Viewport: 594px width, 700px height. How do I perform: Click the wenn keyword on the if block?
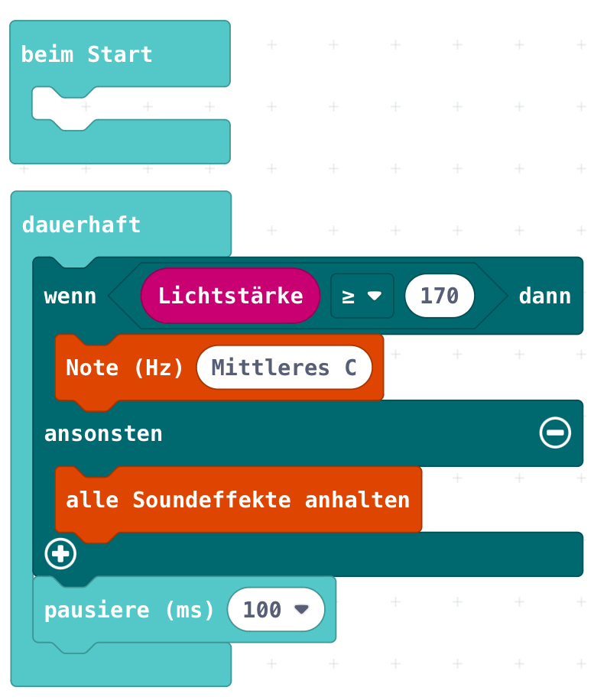coord(70,296)
